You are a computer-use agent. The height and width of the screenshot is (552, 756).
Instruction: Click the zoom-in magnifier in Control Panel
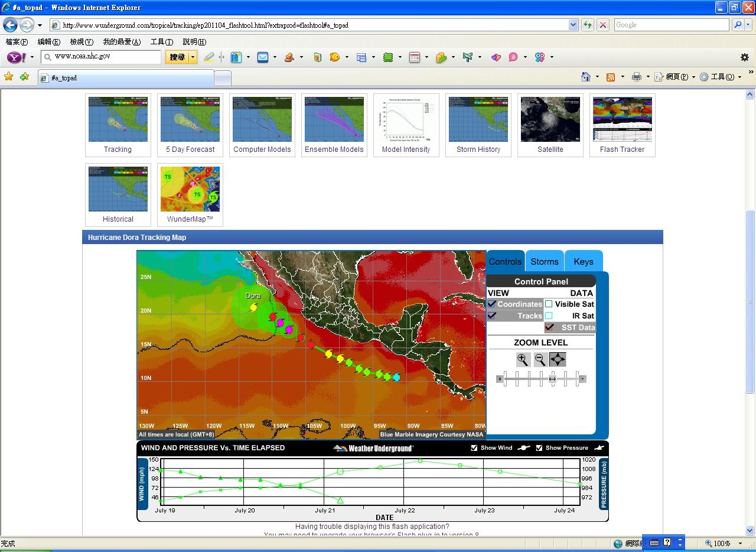coord(523,359)
